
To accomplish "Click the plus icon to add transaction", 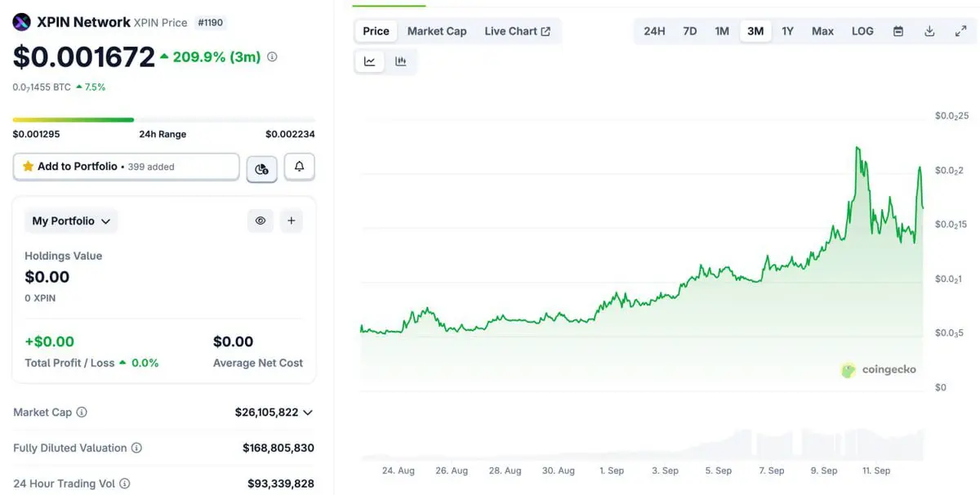I will (291, 221).
